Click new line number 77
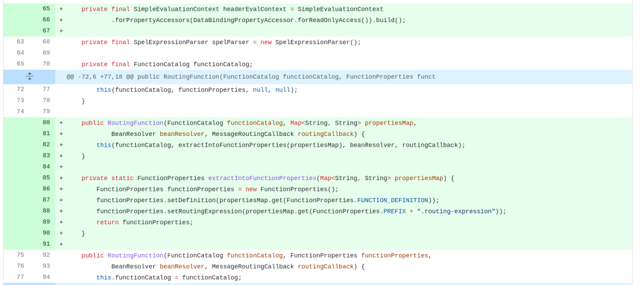The image size is (644, 285). tap(46, 89)
